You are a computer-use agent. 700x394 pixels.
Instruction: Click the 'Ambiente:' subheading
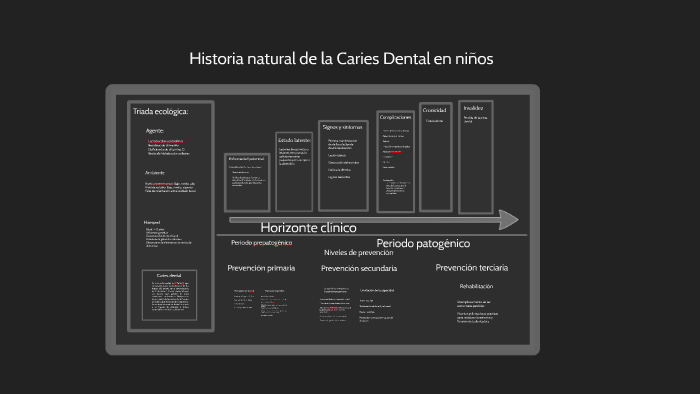pos(154,173)
